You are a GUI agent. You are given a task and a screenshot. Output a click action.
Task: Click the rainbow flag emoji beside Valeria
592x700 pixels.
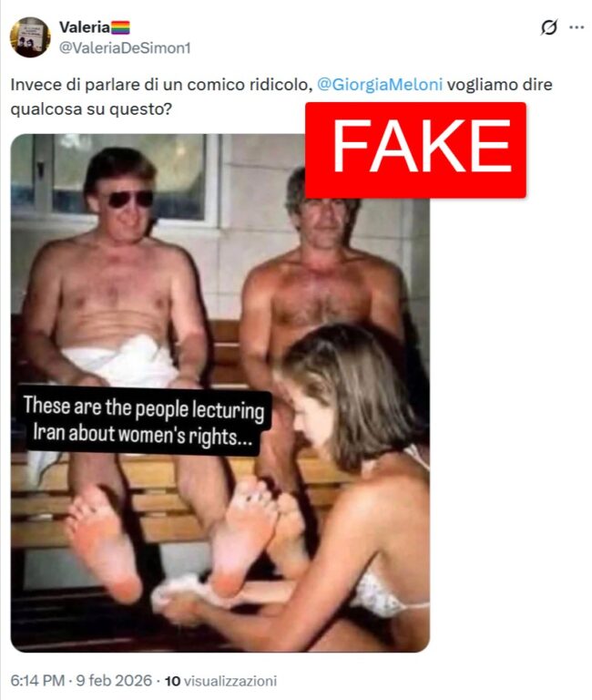point(120,27)
